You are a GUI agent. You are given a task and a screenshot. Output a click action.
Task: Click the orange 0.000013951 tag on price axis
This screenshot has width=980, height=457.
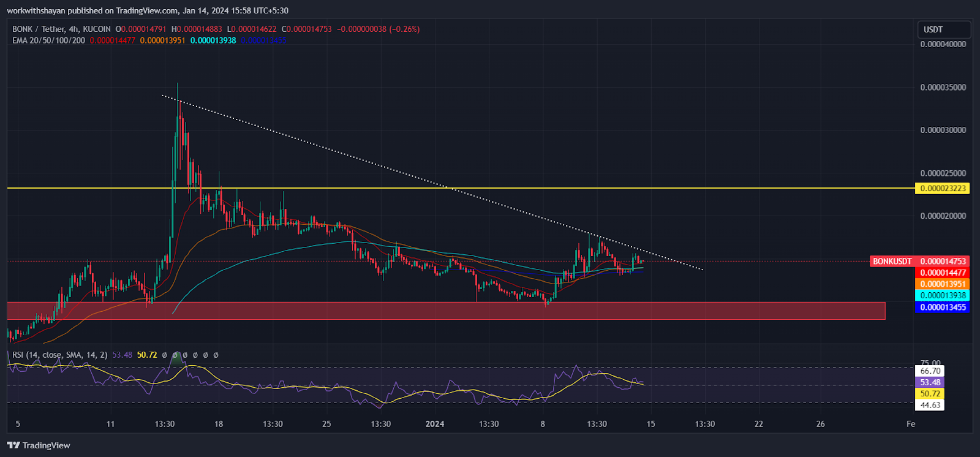tap(943, 284)
